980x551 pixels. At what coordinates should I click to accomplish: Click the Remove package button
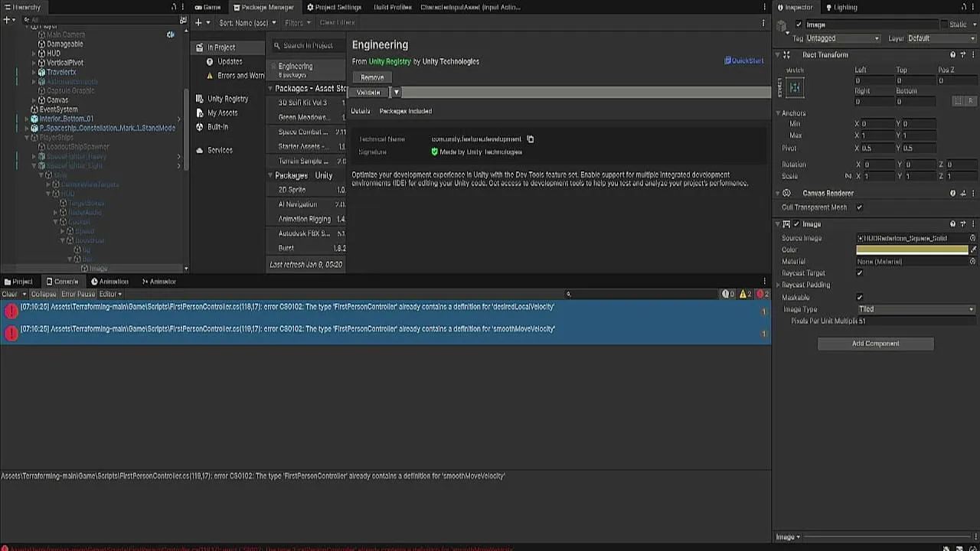point(372,77)
